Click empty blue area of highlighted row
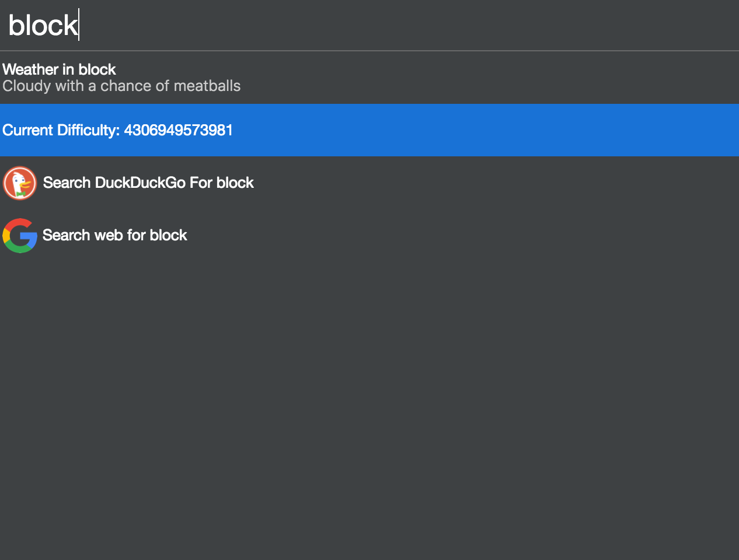The image size is (739, 560). (484, 130)
